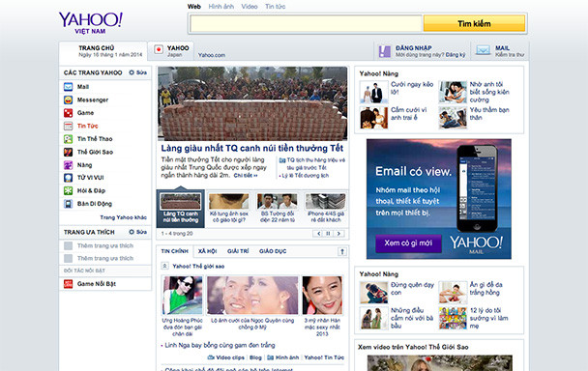Open the Nàng sidebar icon
Image resolution: width=588 pixels, height=371 pixels.
point(68,165)
